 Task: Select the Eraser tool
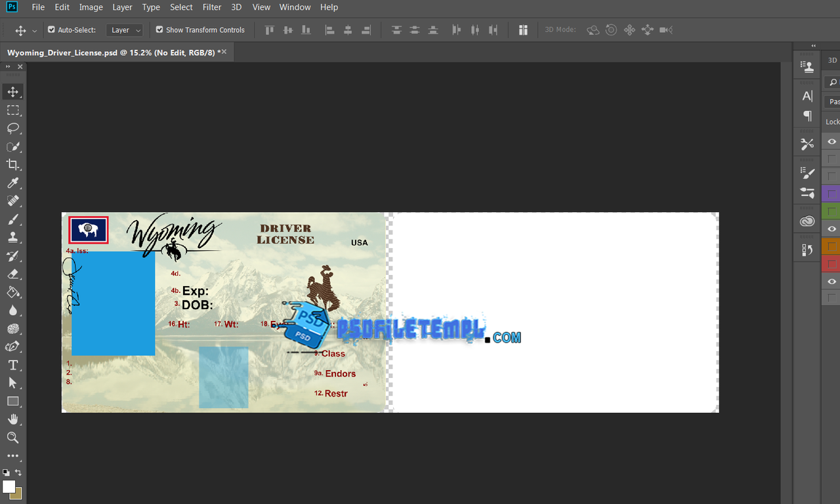(x=12, y=274)
